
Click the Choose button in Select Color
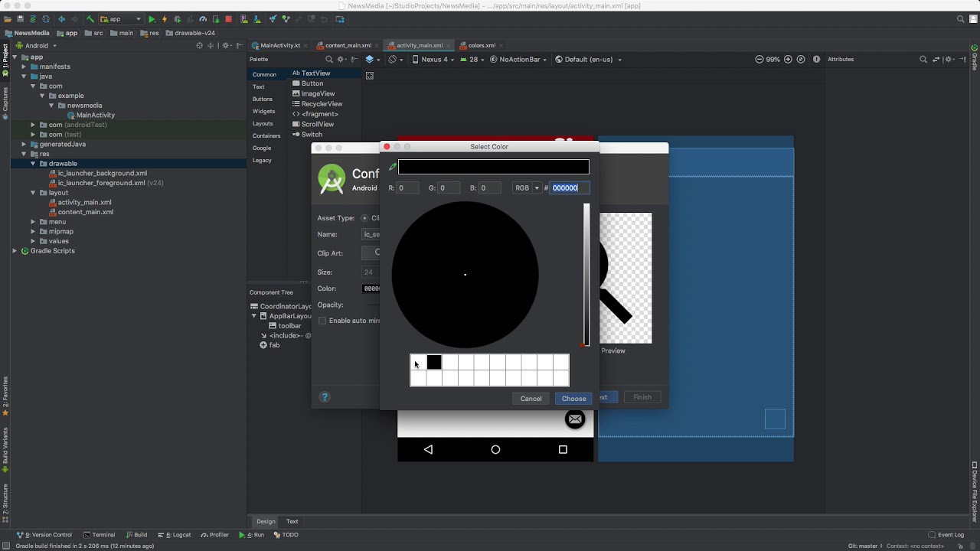click(573, 398)
